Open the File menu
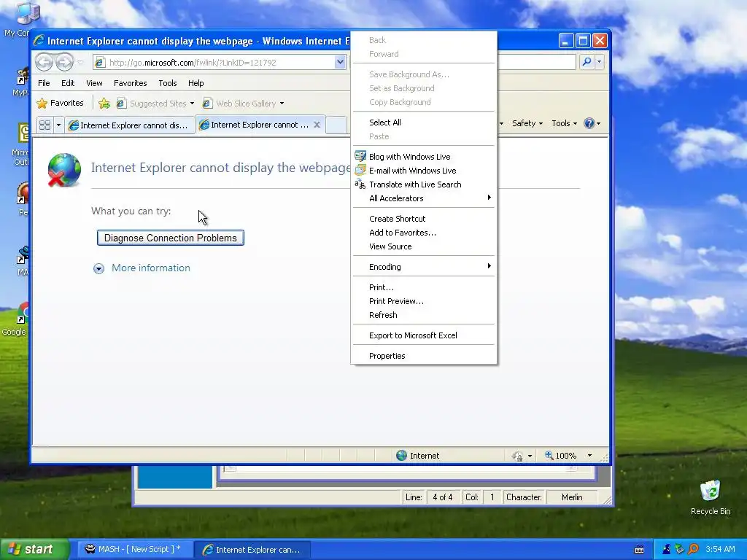 pos(44,83)
